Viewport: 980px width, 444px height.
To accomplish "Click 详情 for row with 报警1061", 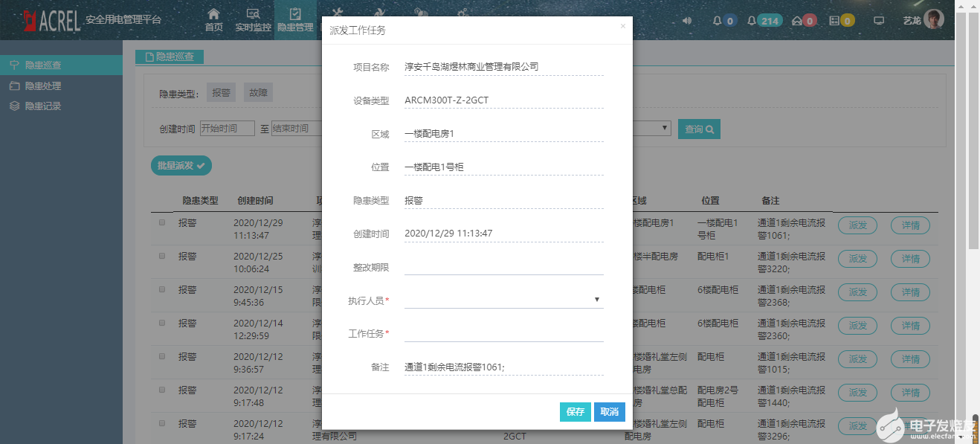I will click(x=910, y=225).
